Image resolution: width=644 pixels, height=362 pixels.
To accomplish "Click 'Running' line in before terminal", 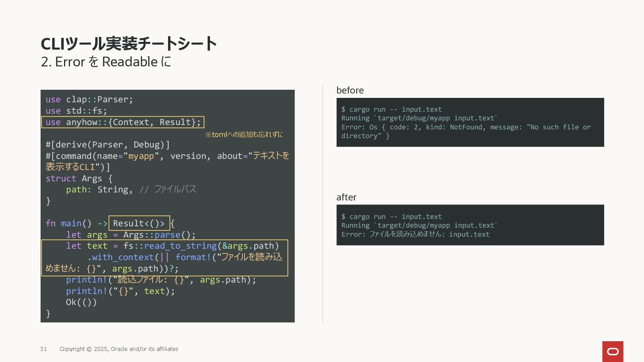I will click(419, 118).
